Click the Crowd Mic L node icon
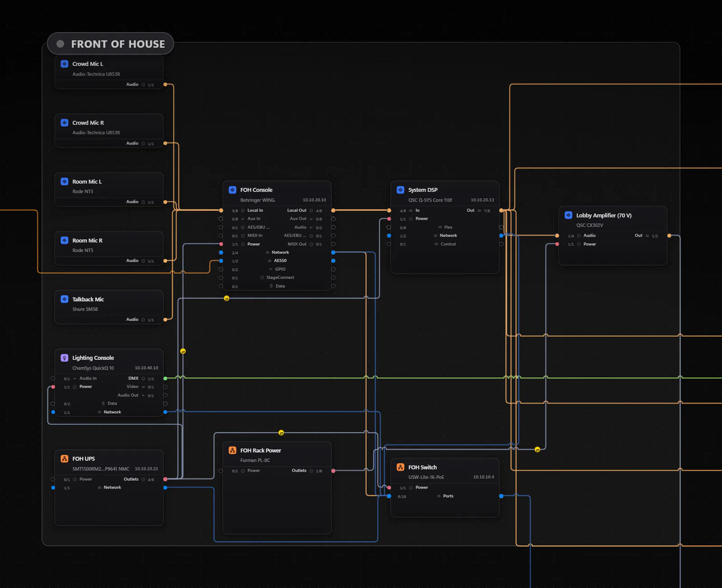The width and height of the screenshot is (722, 588). pos(65,64)
